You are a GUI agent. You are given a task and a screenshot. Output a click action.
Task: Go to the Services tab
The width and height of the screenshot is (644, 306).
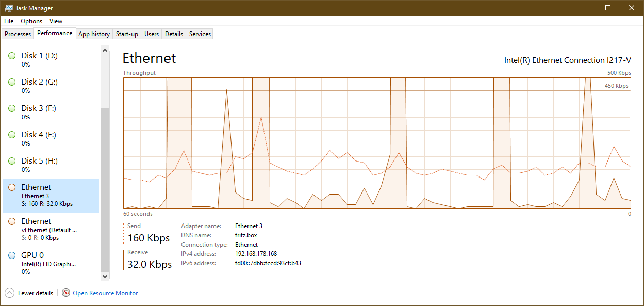coord(200,34)
